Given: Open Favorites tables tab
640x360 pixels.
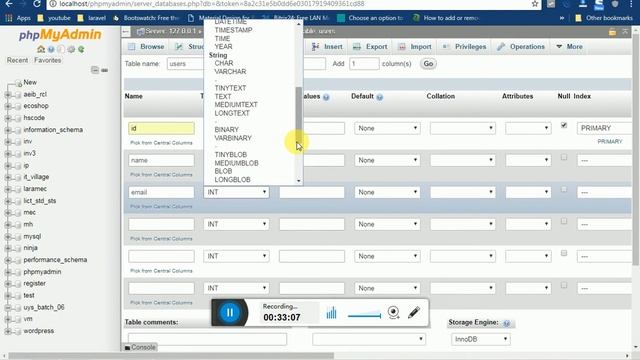Looking at the screenshot, I should coord(47,60).
